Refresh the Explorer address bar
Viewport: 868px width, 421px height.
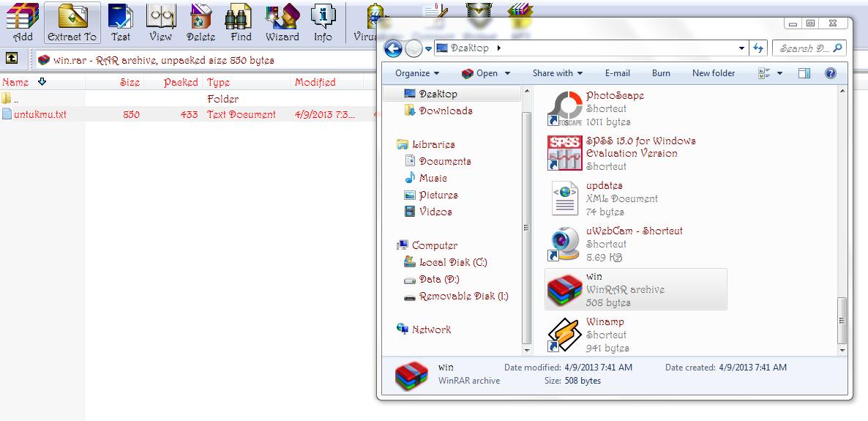[758, 48]
